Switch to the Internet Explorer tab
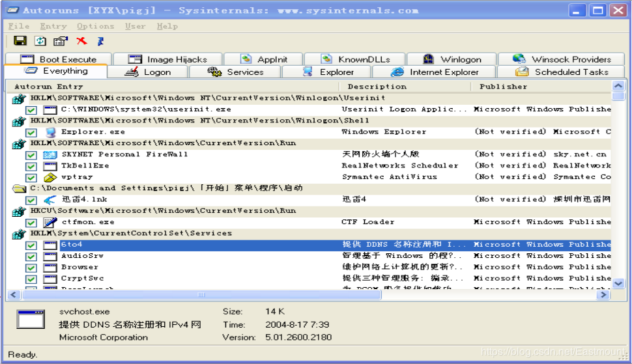This screenshot has width=632, height=364. [434, 72]
